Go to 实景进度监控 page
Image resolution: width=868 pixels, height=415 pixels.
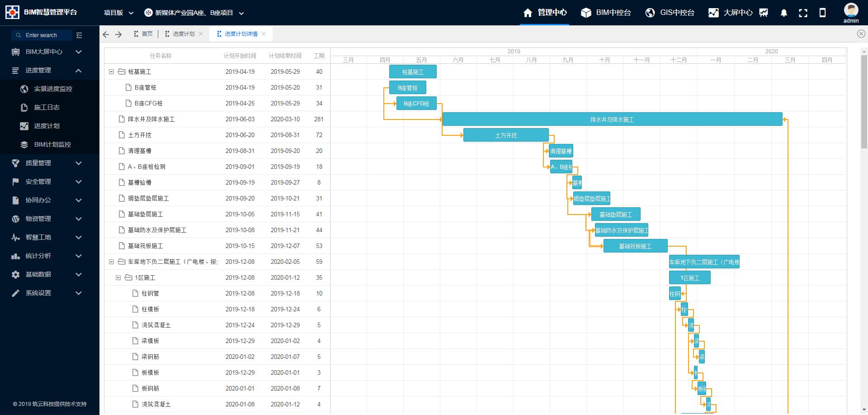tap(53, 89)
